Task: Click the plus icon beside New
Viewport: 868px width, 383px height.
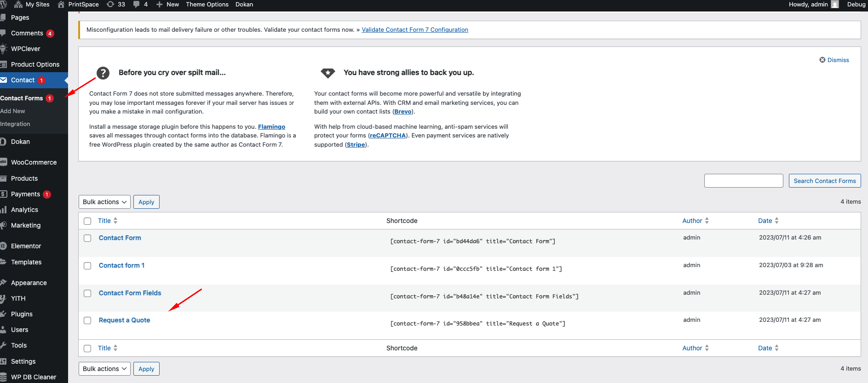Action: 159,4
